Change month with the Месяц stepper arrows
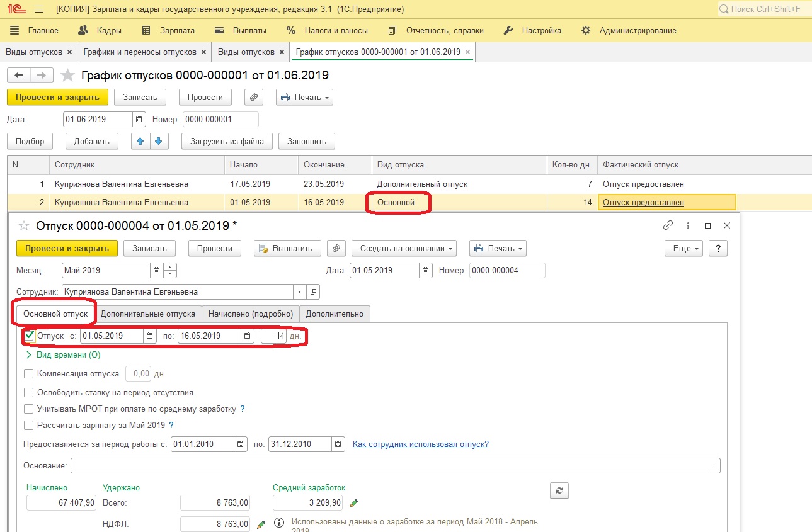 (x=170, y=271)
